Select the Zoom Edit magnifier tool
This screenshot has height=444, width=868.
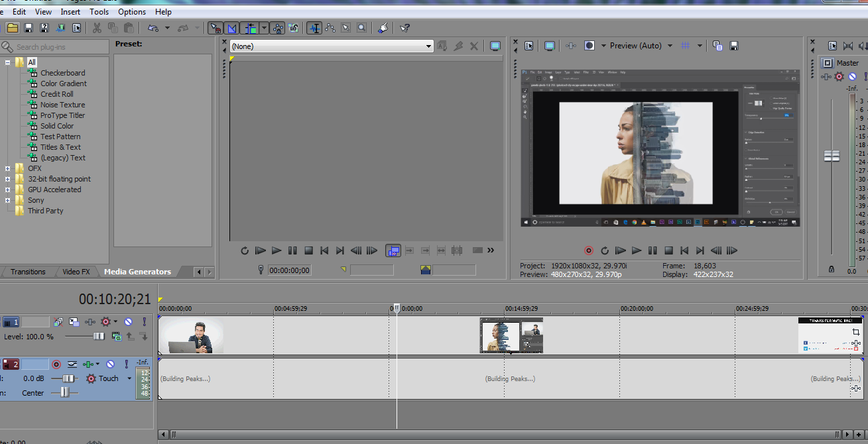361,28
